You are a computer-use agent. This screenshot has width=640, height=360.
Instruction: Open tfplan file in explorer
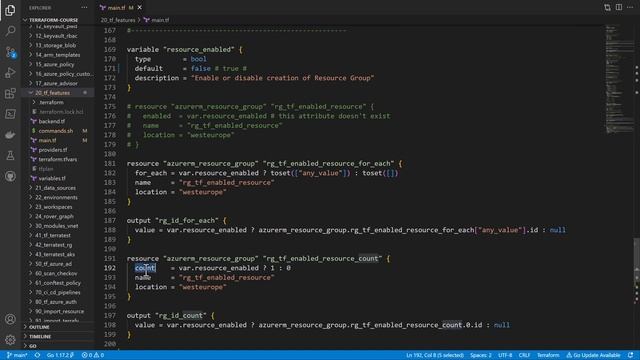coord(46,169)
